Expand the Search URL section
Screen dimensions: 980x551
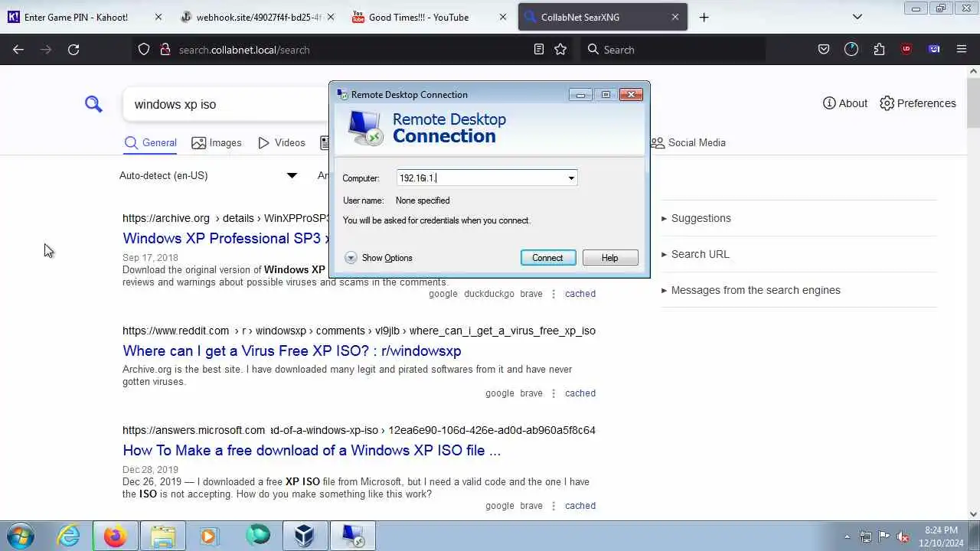[x=695, y=254]
